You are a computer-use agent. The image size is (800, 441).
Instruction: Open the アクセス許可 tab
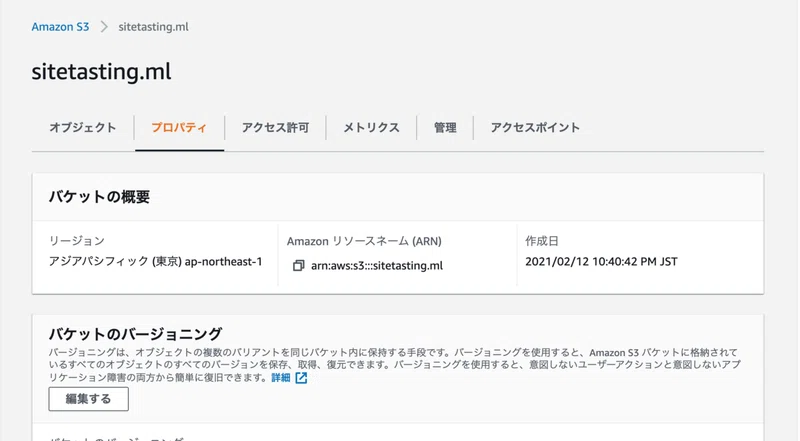tap(276, 128)
